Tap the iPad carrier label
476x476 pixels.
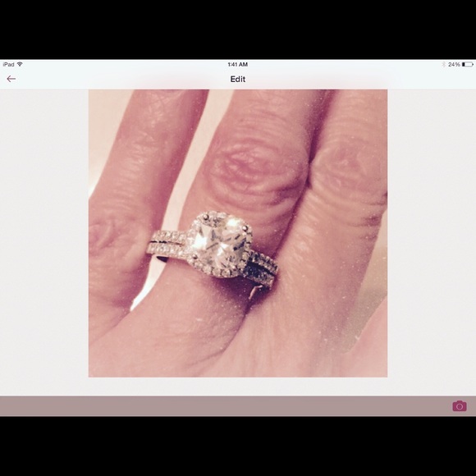(8, 64)
